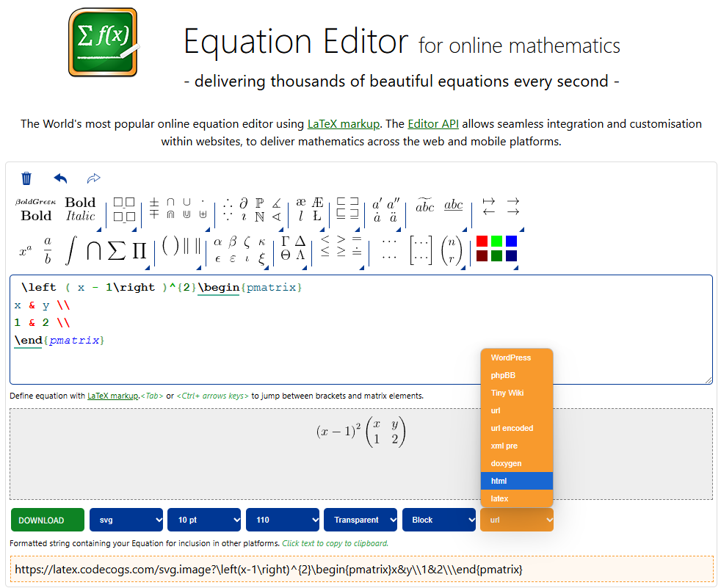The image size is (721, 588).
Task: Select latex output format
Action: pos(517,498)
